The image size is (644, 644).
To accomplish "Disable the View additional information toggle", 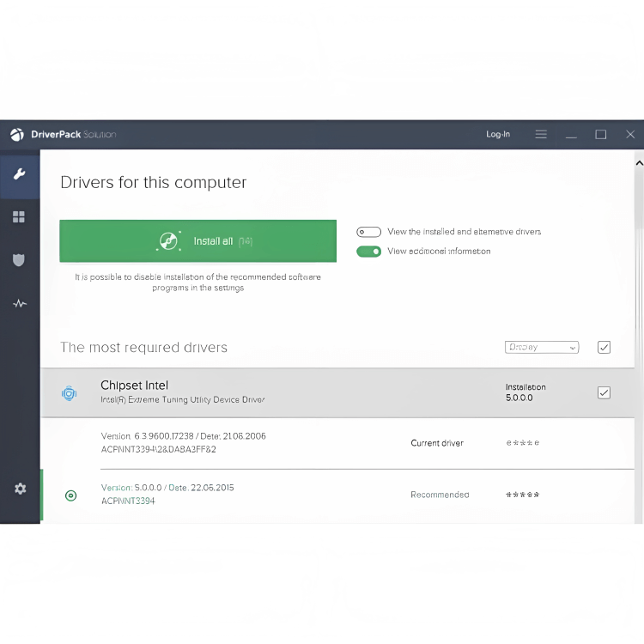I will (x=368, y=252).
